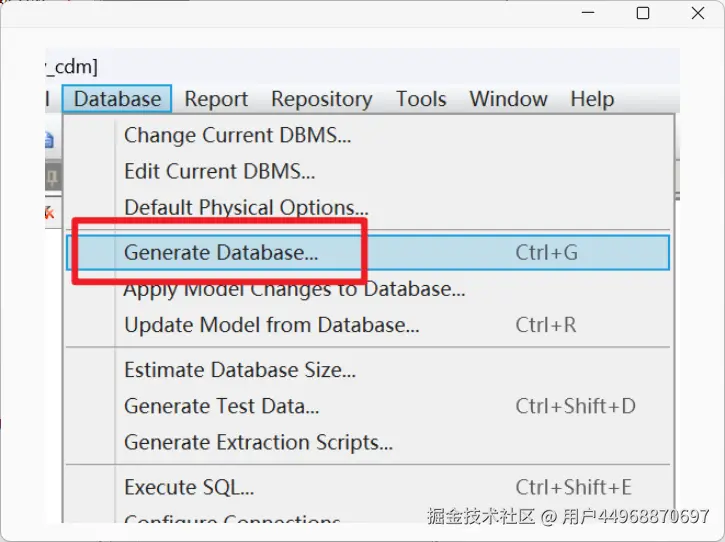Screen dimensions: 725x542
Task: Close the window with the X button
Action: 698,14
